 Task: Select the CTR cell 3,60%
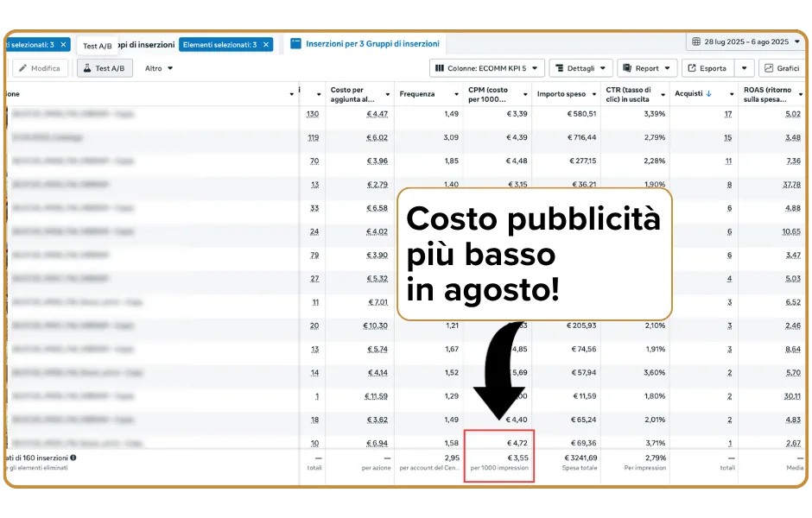[x=655, y=373]
